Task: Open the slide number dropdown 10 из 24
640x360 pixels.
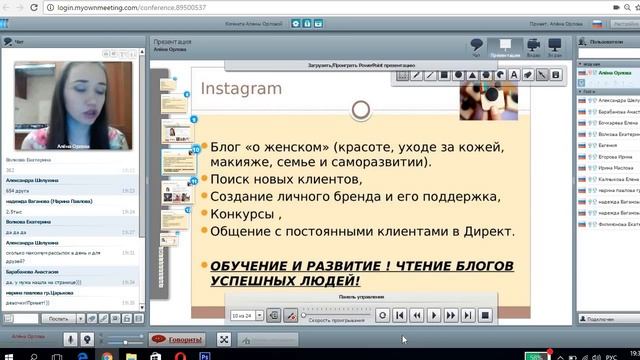Action: click(x=259, y=316)
